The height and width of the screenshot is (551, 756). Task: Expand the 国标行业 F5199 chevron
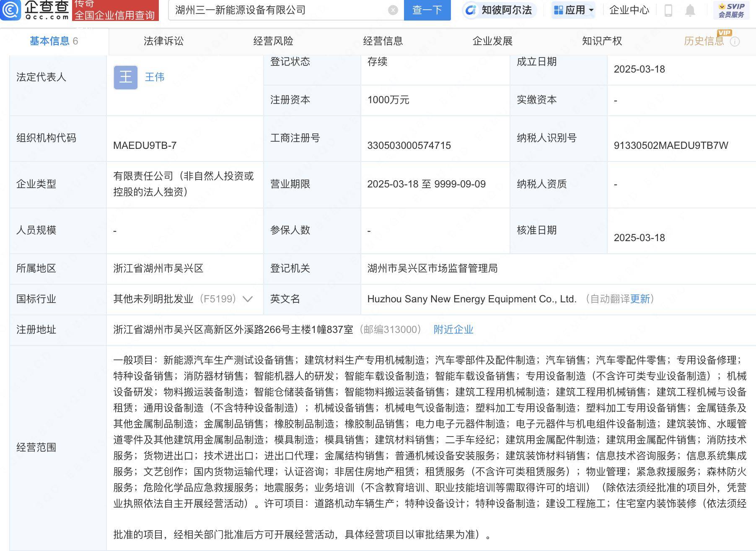click(248, 299)
